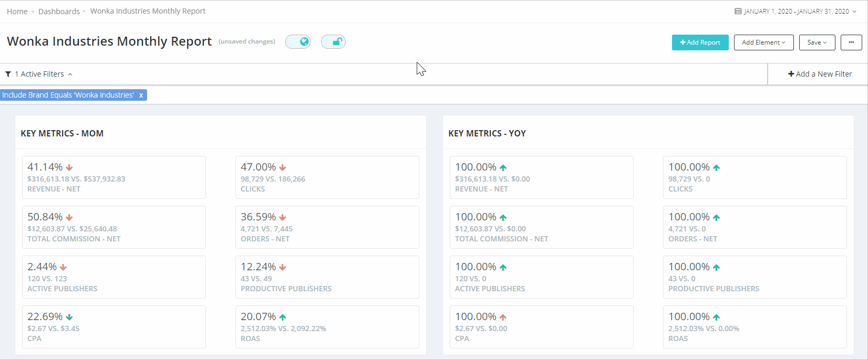Image resolution: width=868 pixels, height=360 pixels.
Task: Go to Dashboards breadcrumb
Action: 59,12
